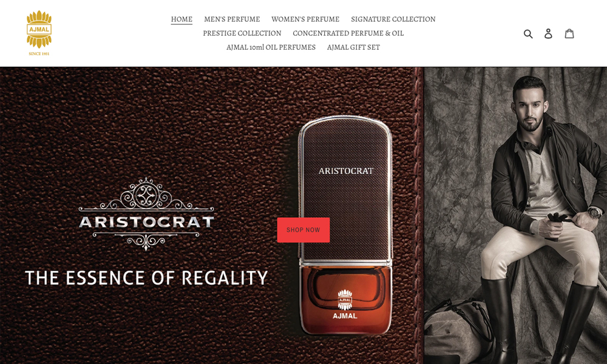Click the Ajmal logo in header

pyautogui.click(x=39, y=29)
